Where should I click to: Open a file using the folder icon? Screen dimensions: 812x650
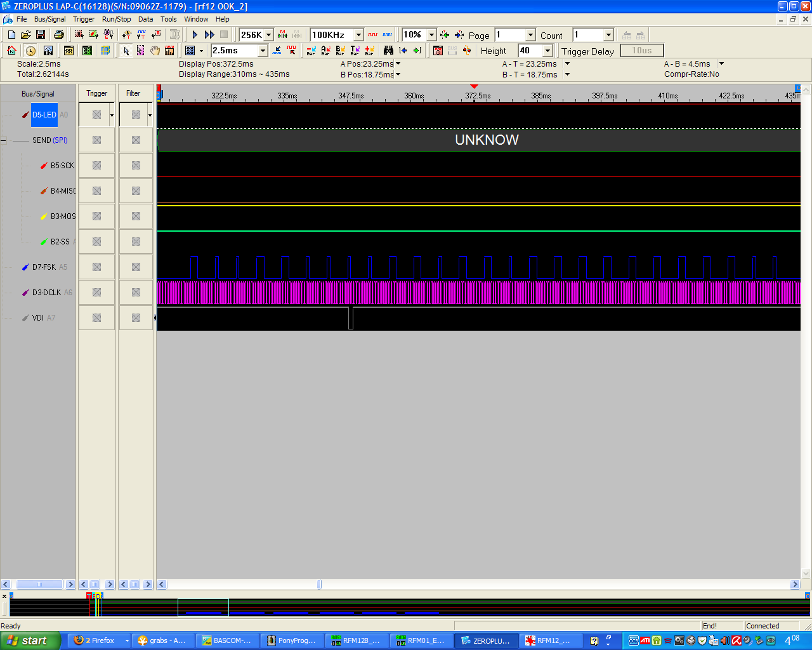[25, 35]
